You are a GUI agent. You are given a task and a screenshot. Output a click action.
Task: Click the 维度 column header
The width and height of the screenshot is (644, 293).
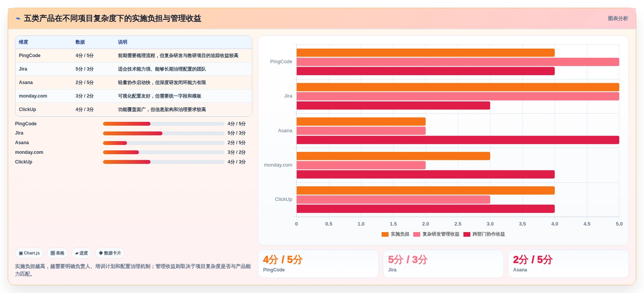tap(24, 42)
